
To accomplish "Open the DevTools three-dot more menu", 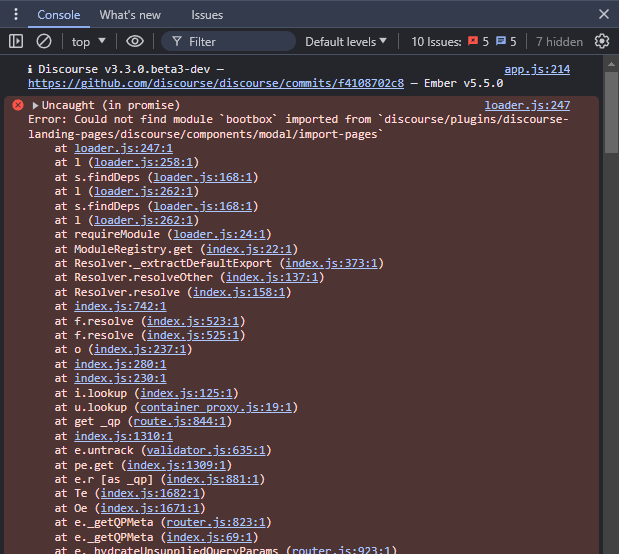I will tap(16, 14).
